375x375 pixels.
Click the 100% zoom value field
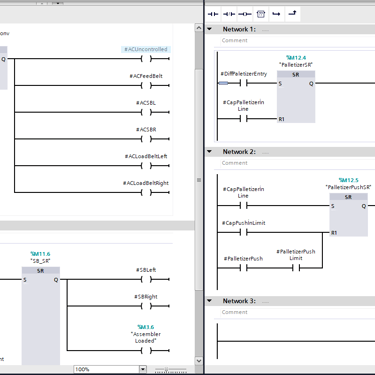tap(106, 369)
